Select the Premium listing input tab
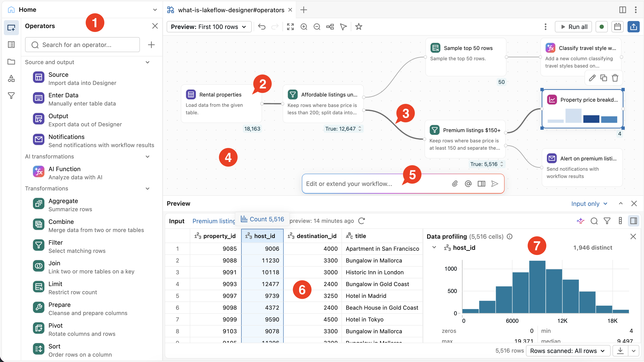 [x=214, y=221]
